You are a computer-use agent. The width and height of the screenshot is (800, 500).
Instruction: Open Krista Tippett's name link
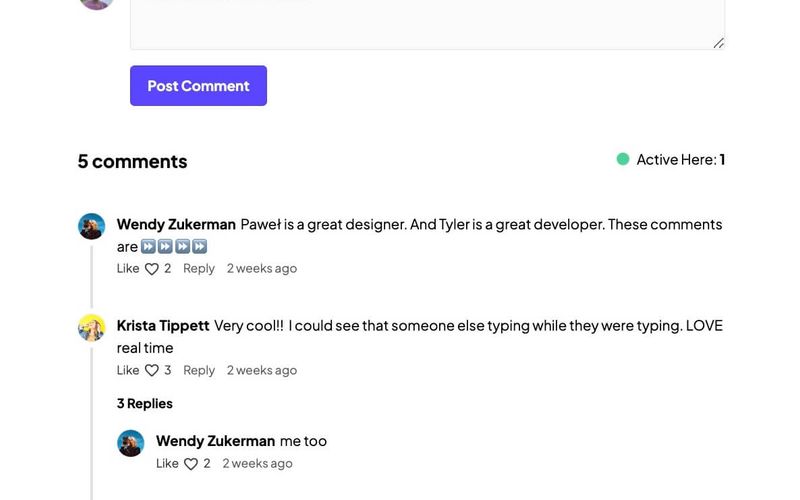[x=163, y=326]
